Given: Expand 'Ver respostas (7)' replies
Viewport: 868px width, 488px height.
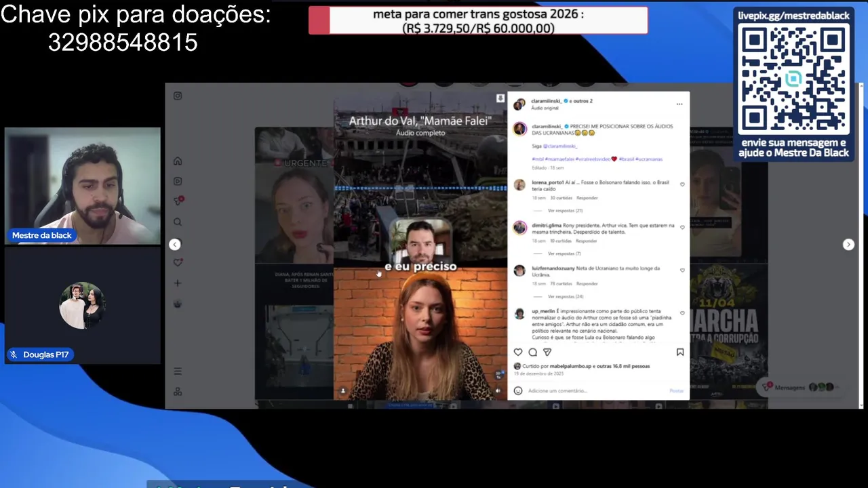Looking at the screenshot, I should click(x=564, y=253).
